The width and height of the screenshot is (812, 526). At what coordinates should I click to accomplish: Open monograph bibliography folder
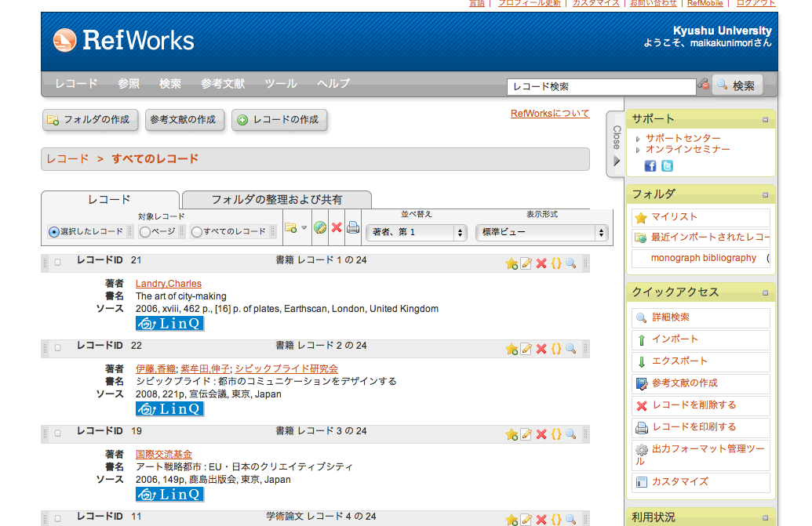(701, 258)
